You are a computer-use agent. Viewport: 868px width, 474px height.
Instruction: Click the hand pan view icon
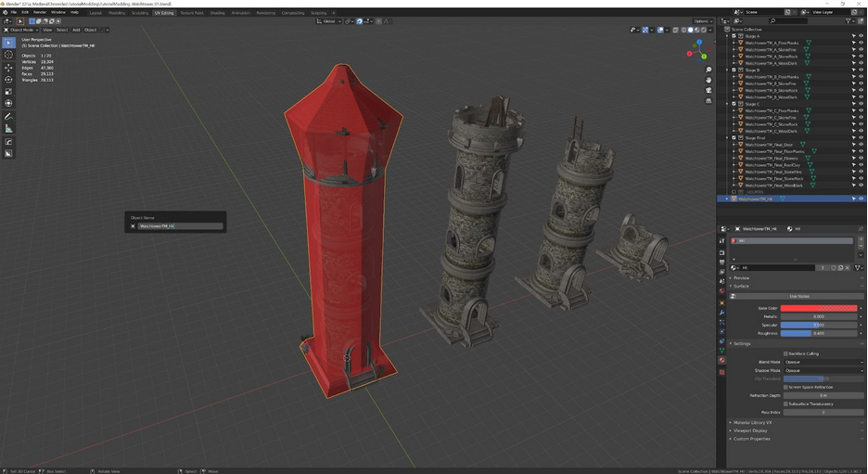click(x=708, y=80)
